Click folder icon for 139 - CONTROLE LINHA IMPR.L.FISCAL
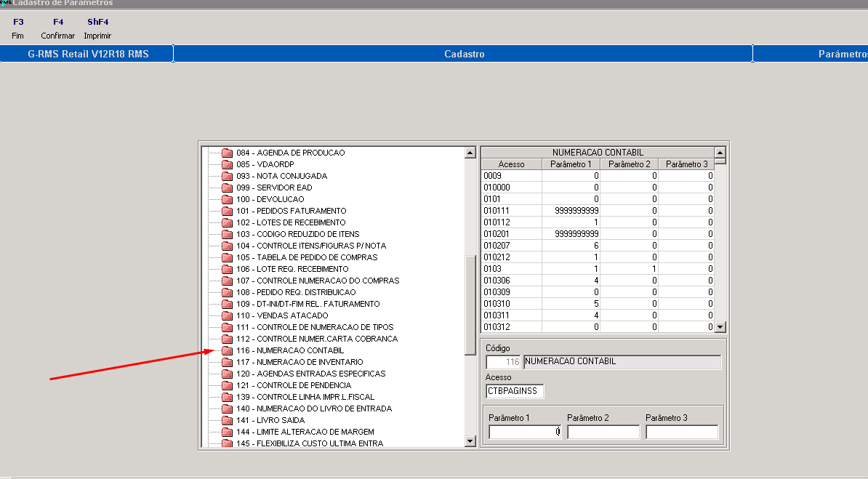The image size is (868, 479). pos(227,397)
